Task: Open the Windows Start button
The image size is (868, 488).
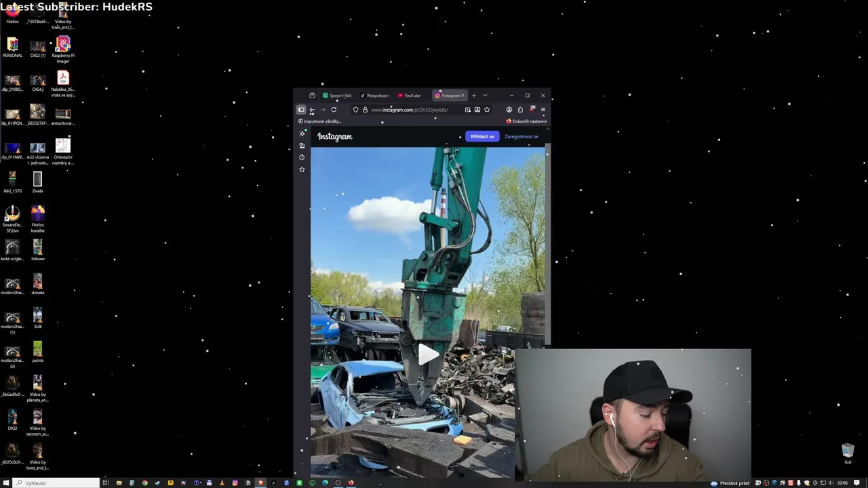Action: click(x=5, y=483)
